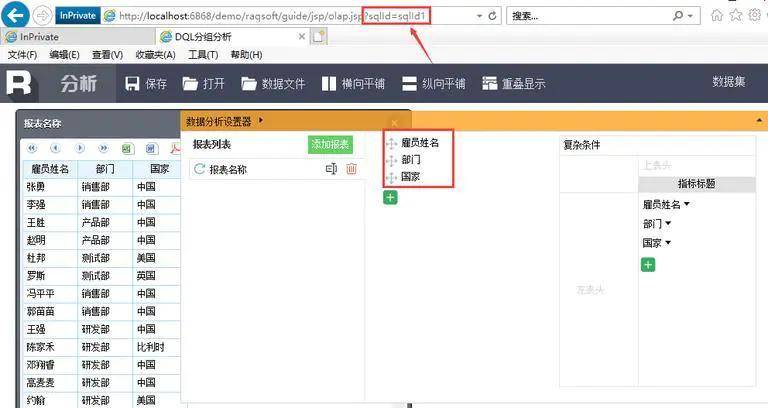This screenshot has height=408, width=768.
Task: Click 雇员姓名 column header in table
Action: pyautogui.click(x=50, y=169)
